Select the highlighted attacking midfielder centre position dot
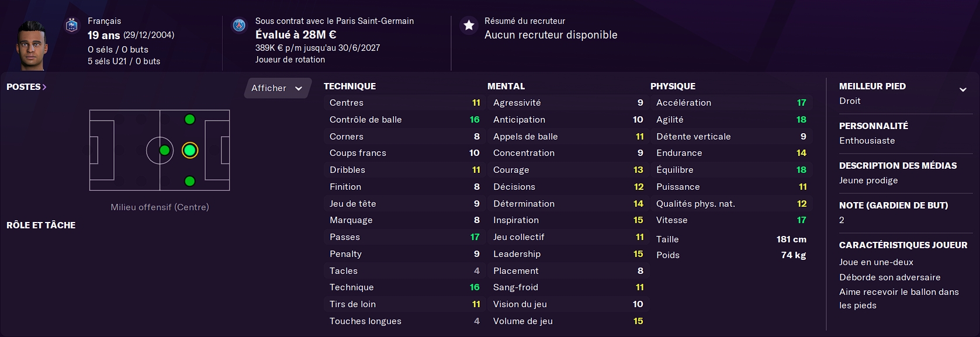Screen dimensions: 980x337 (x=189, y=151)
